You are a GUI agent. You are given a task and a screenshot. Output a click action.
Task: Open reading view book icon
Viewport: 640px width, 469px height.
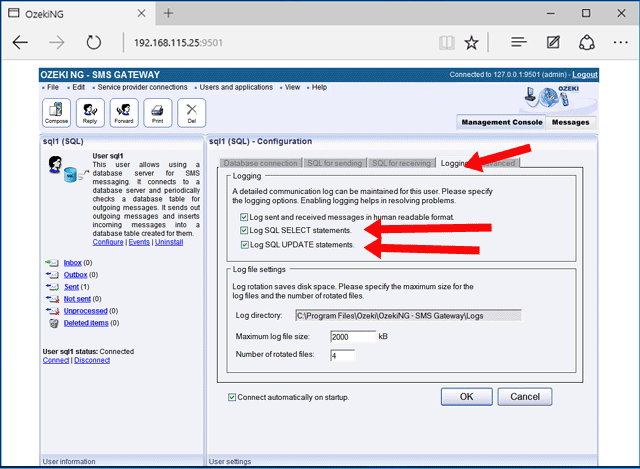[x=447, y=42]
